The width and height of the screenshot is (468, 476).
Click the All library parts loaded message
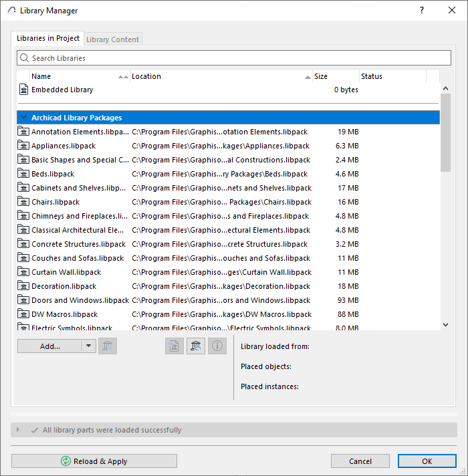[x=112, y=430]
